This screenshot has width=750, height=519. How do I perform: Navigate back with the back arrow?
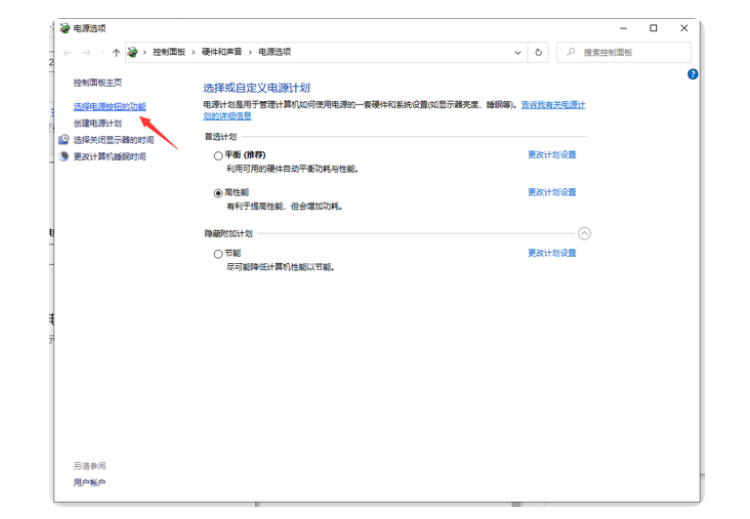[68, 52]
